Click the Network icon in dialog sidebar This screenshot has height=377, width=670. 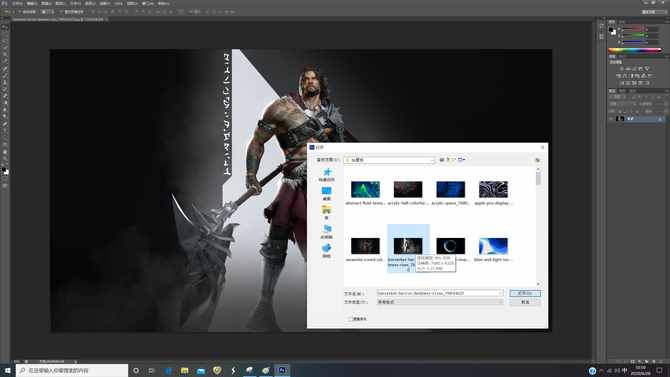327,248
